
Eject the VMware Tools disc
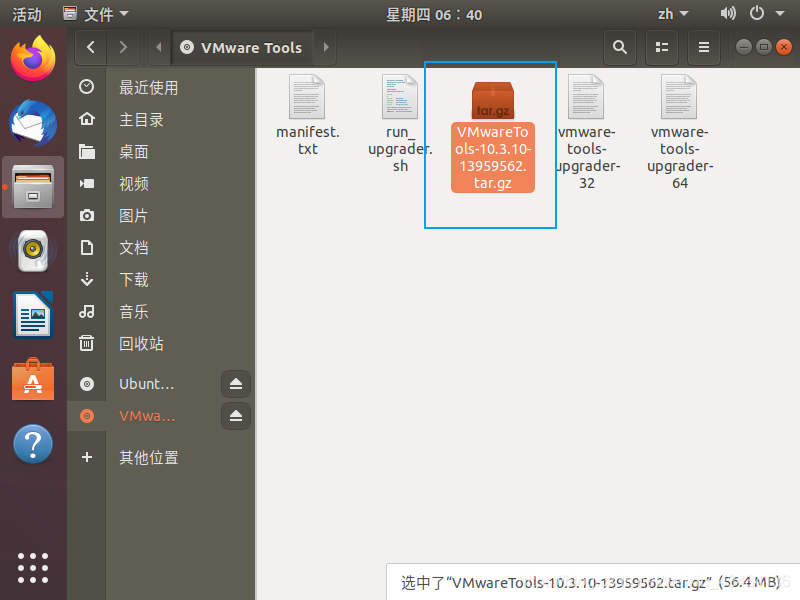pos(236,416)
